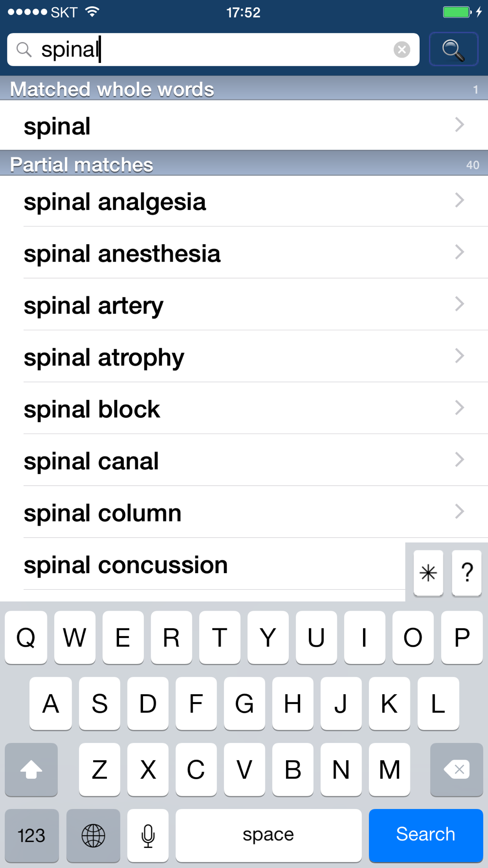This screenshot has height=868, width=488.
Task: Switch to the 123 numeric keyboard
Action: 32,835
